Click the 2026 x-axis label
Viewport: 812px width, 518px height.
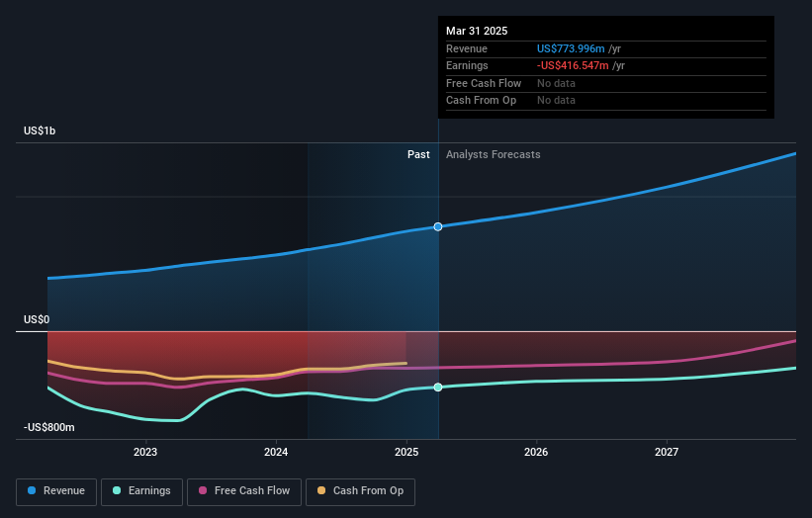536,452
